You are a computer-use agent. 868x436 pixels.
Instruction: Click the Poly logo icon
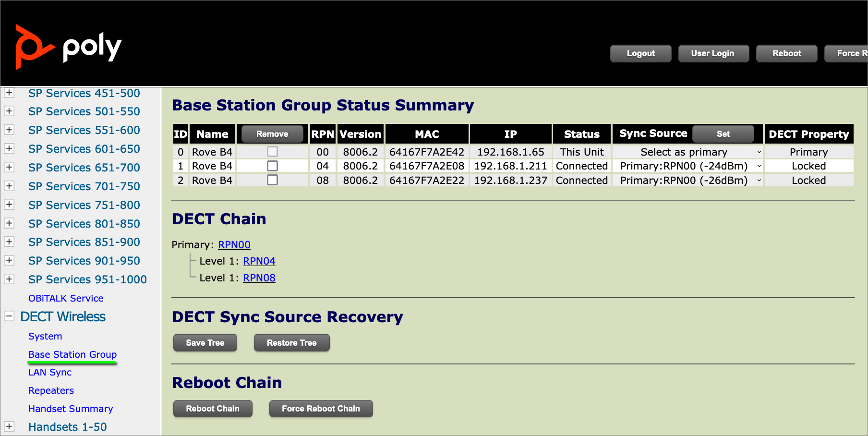[x=34, y=47]
